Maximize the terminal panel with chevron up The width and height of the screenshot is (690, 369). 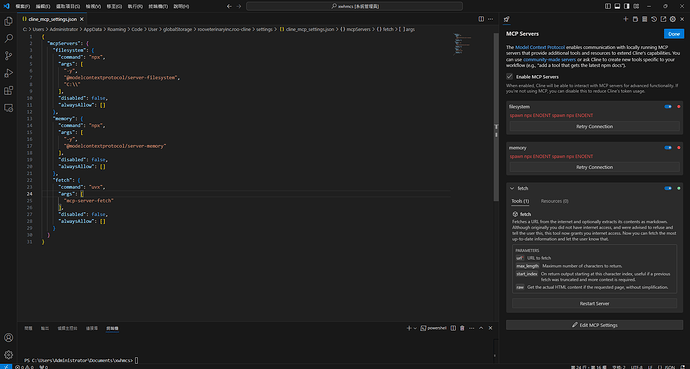(481, 328)
